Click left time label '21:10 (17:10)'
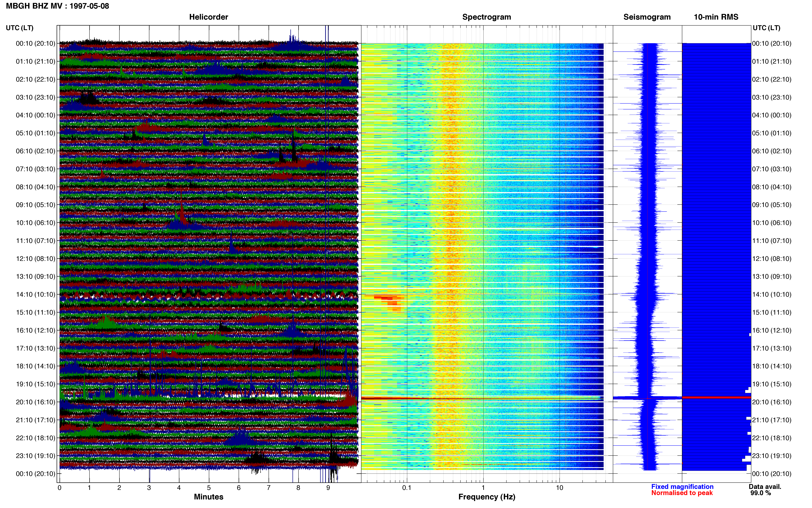Image resolution: width=812 pixels, height=508 pixels. [36, 420]
